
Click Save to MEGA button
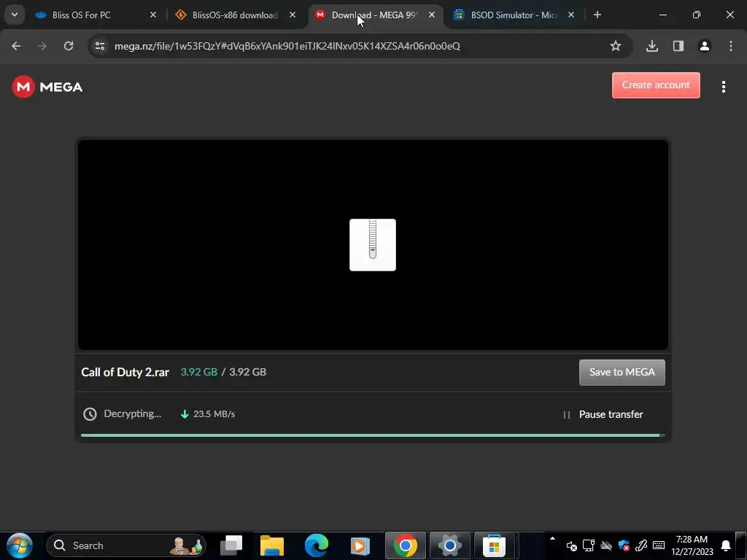pos(622,373)
